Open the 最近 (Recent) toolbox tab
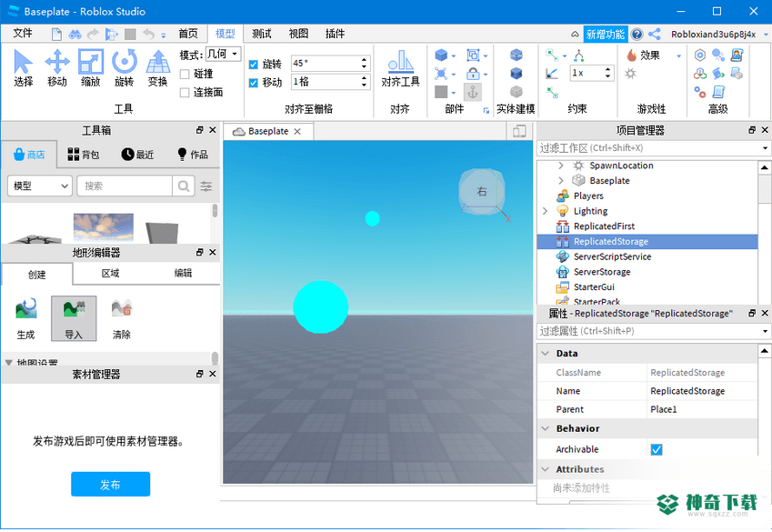772x532 pixels. 137,155
